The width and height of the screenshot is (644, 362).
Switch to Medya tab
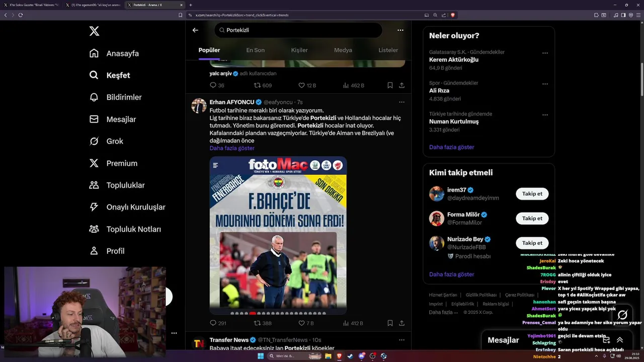(343, 50)
